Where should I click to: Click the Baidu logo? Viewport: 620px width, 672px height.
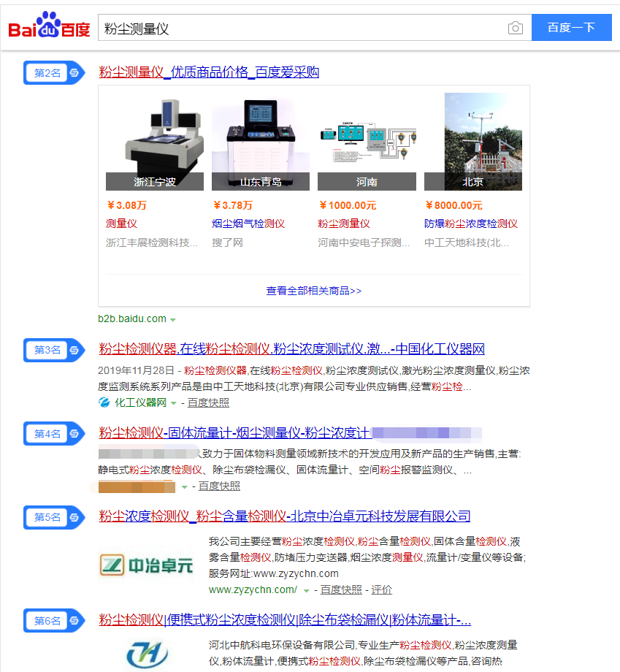(x=49, y=26)
